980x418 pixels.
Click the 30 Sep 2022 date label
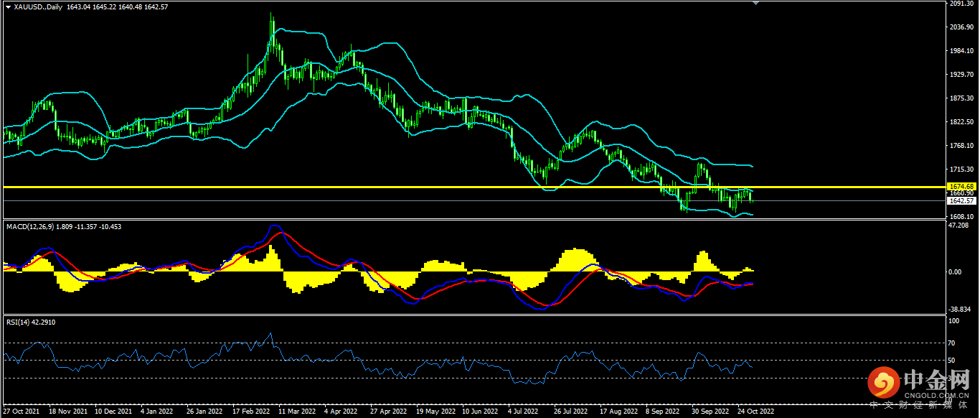710,412
